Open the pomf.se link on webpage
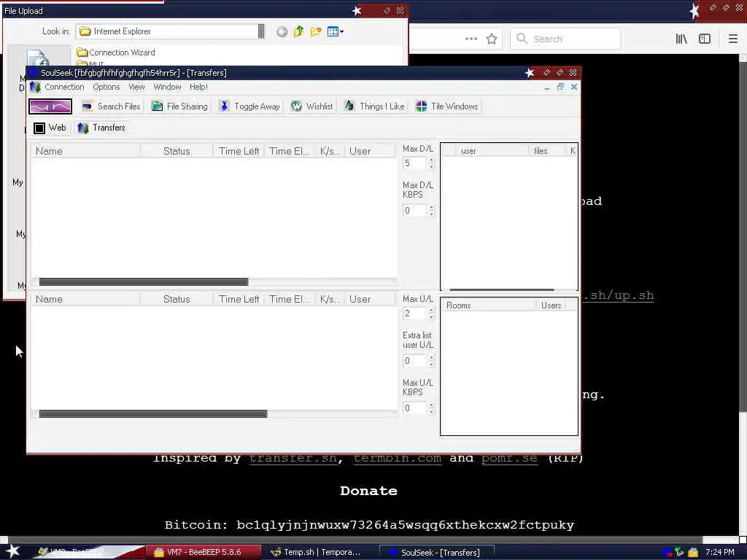The image size is (747, 560). [x=509, y=459]
